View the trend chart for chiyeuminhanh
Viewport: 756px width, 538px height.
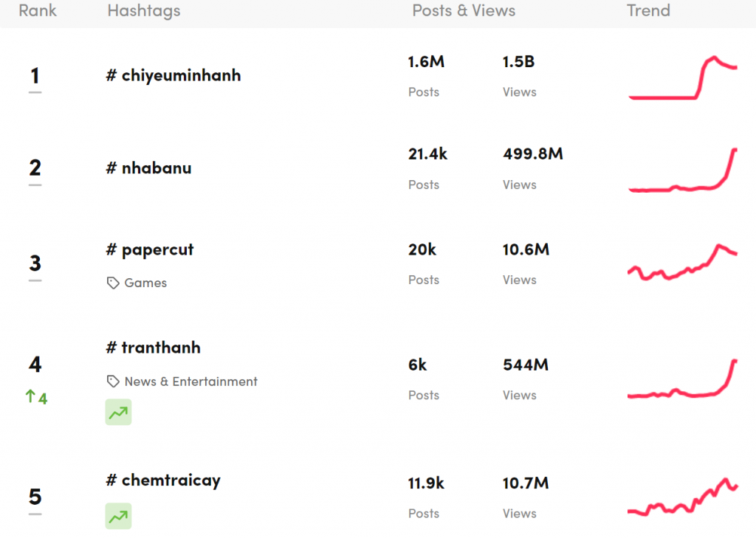tap(682, 77)
